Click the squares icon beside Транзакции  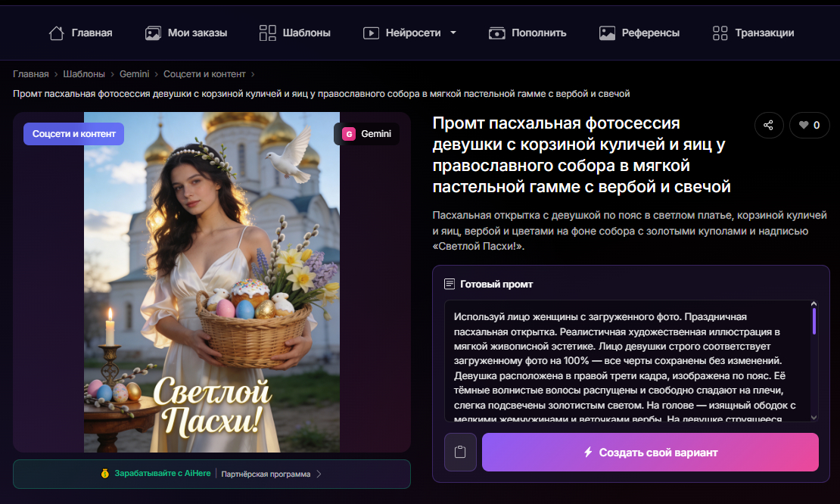point(720,33)
